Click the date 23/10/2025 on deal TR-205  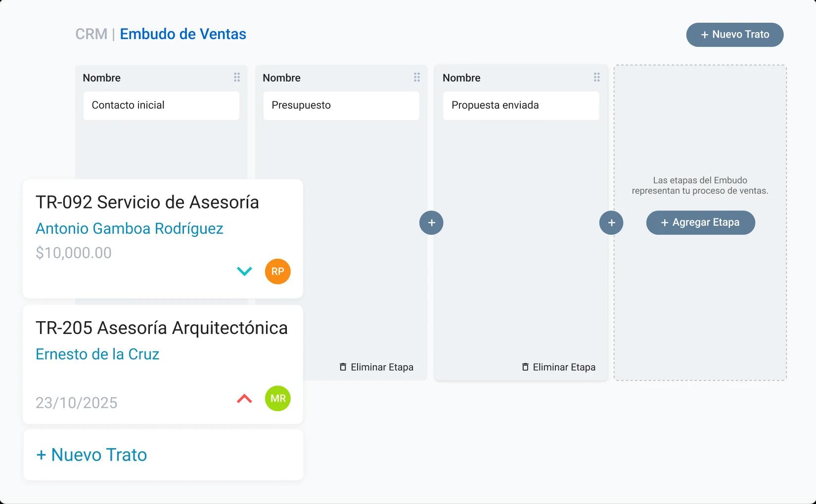point(77,403)
